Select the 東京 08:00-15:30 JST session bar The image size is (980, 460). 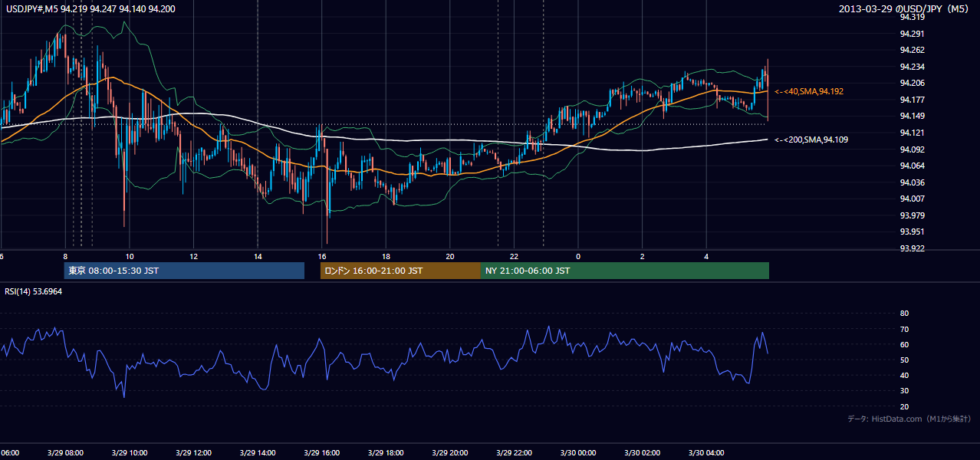click(x=184, y=271)
